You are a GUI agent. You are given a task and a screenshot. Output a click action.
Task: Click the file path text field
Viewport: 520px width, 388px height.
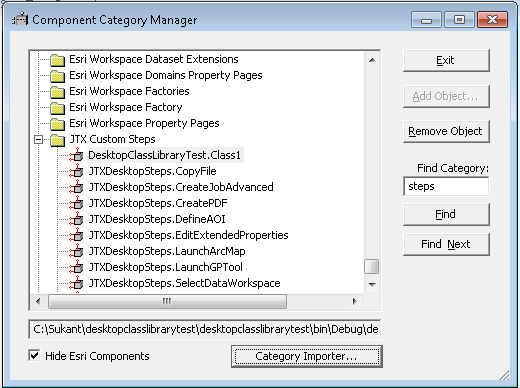205,329
